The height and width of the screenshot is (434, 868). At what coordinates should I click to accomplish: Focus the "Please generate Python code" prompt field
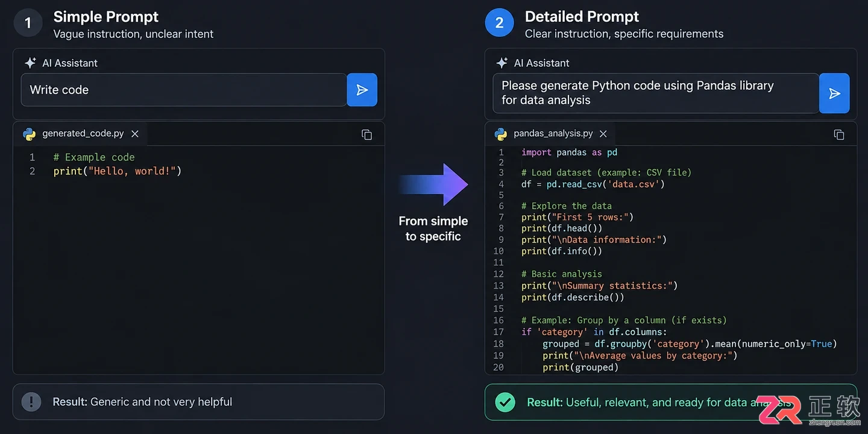pos(656,93)
